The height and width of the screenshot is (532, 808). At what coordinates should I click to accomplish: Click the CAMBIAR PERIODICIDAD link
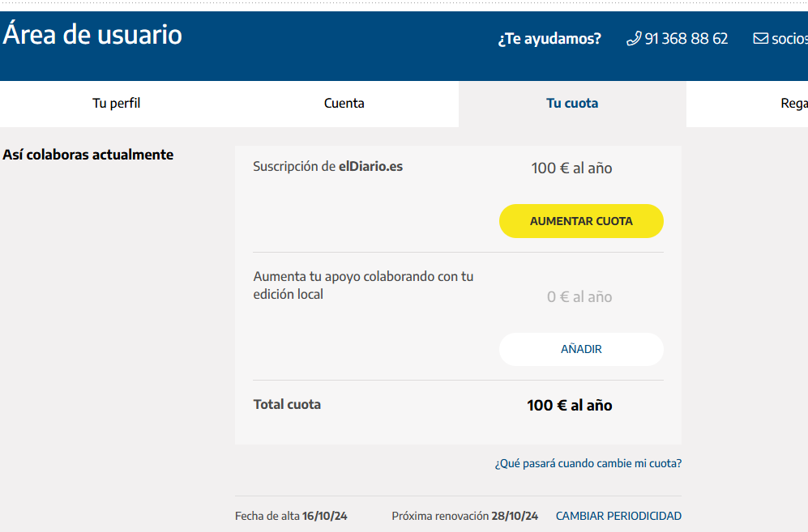[x=618, y=516]
